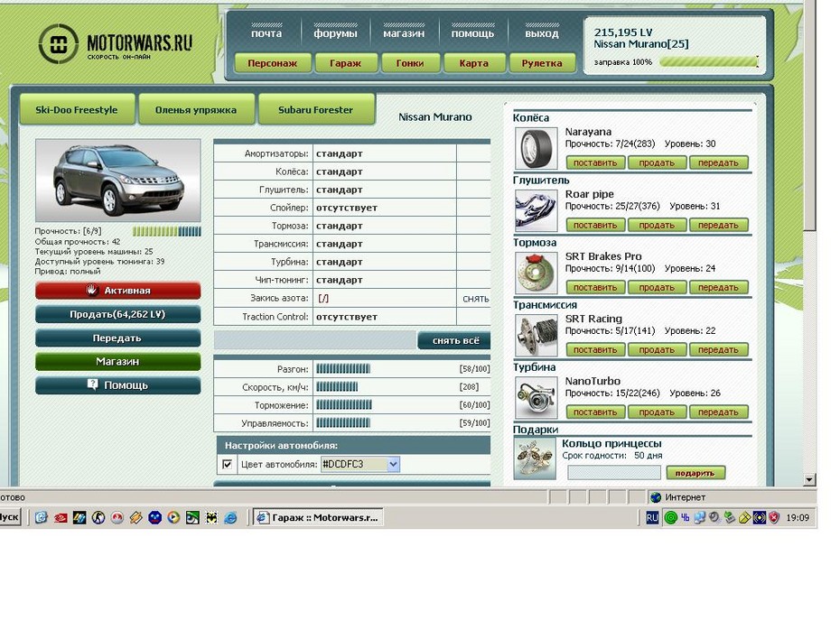Open the помощь top menu item
The width and height of the screenshot is (840, 630).
click(472, 33)
